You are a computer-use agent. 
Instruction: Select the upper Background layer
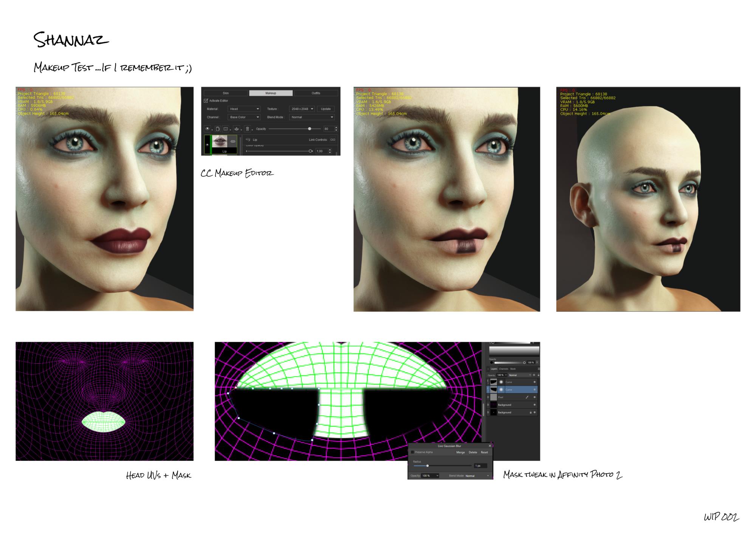[x=512, y=405]
